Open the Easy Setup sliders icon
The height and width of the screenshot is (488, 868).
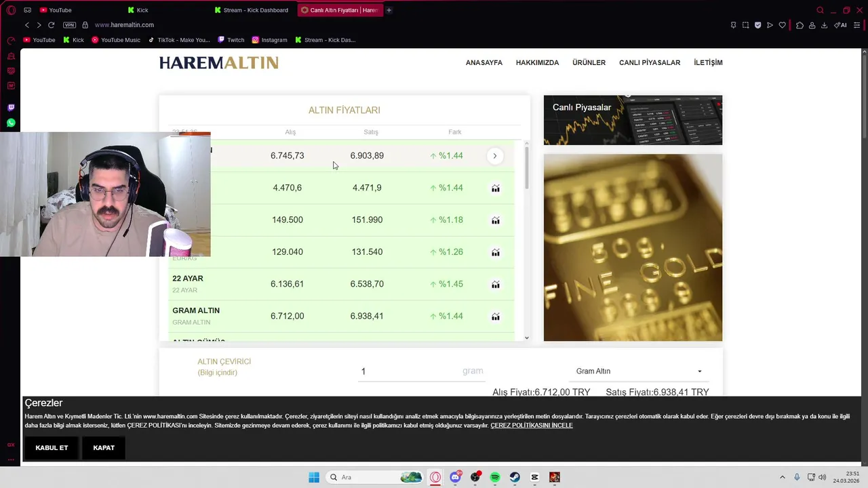tap(856, 25)
